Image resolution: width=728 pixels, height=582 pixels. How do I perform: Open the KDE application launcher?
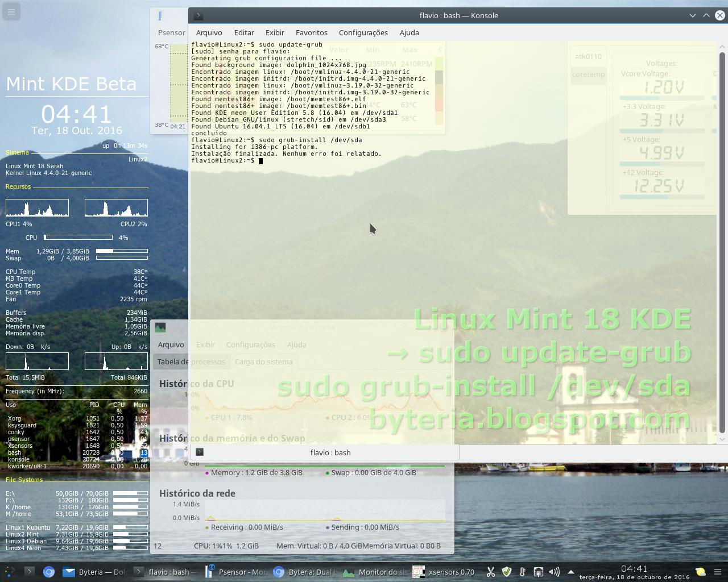[9, 572]
